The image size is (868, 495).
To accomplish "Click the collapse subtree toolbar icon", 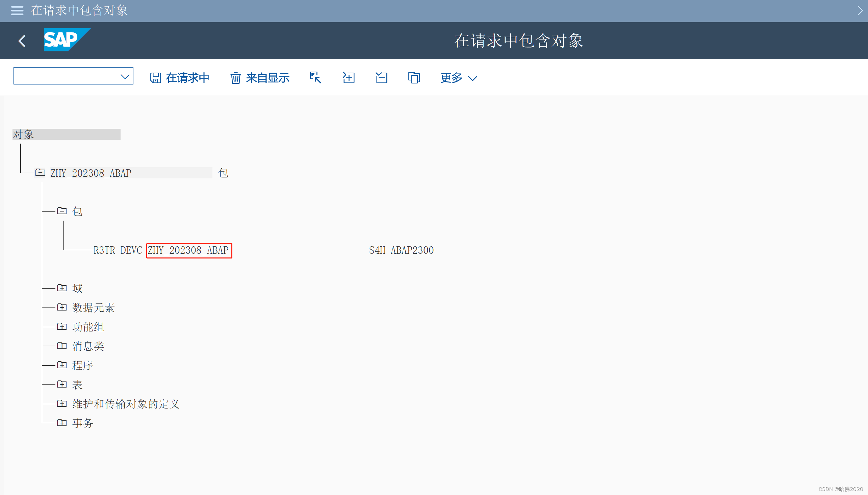I will (x=381, y=77).
